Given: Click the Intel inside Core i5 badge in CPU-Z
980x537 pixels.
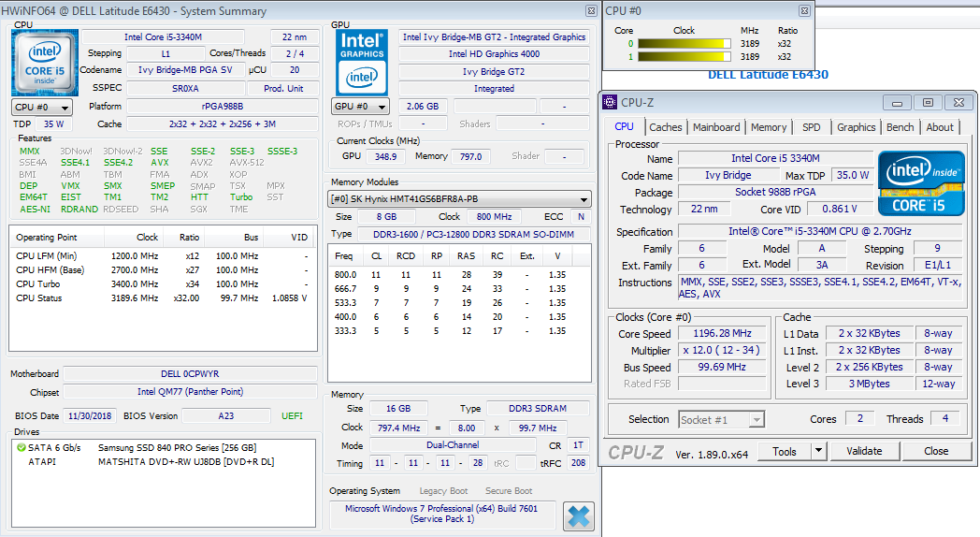Looking at the screenshot, I should [x=921, y=183].
